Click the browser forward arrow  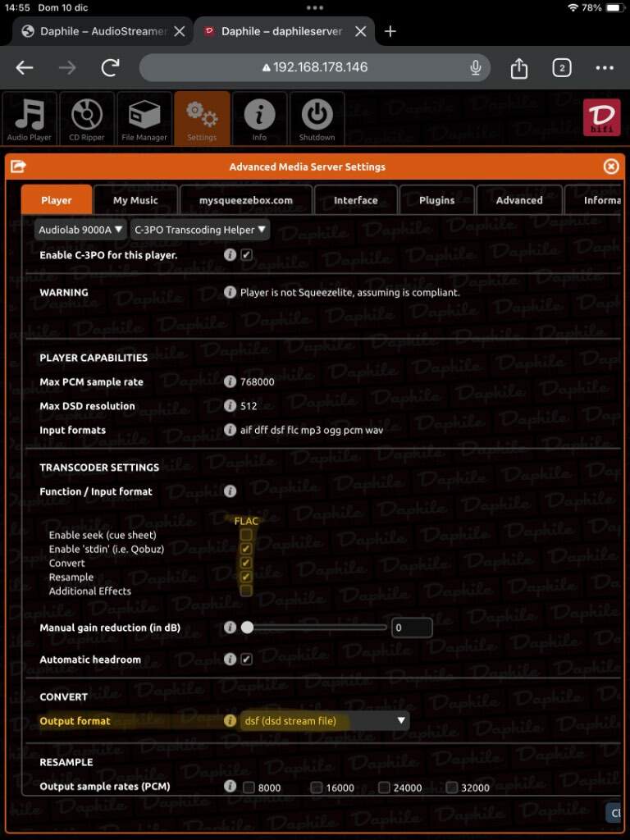(x=67, y=67)
